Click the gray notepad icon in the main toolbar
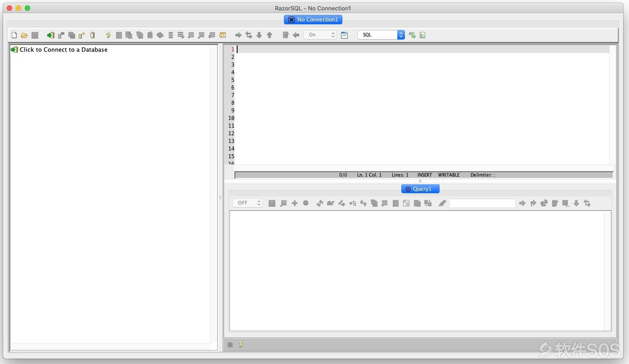The image size is (629, 364). (285, 35)
